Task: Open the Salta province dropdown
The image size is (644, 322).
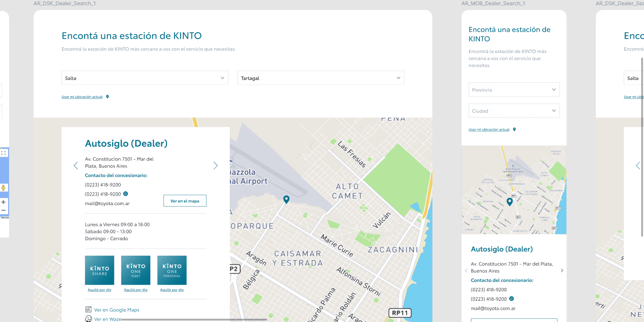Action: (x=145, y=78)
